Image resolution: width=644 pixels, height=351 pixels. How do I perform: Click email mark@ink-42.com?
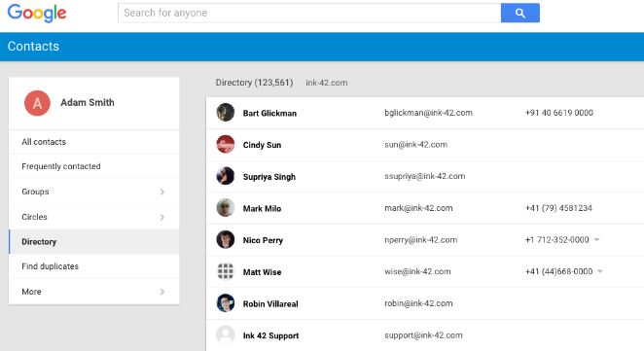click(x=418, y=208)
